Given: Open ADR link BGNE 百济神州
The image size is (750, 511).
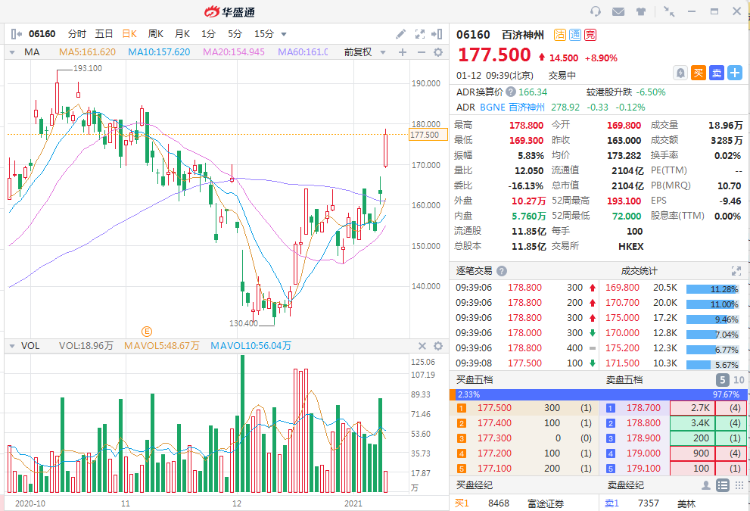Looking at the screenshot, I should tap(512, 107).
